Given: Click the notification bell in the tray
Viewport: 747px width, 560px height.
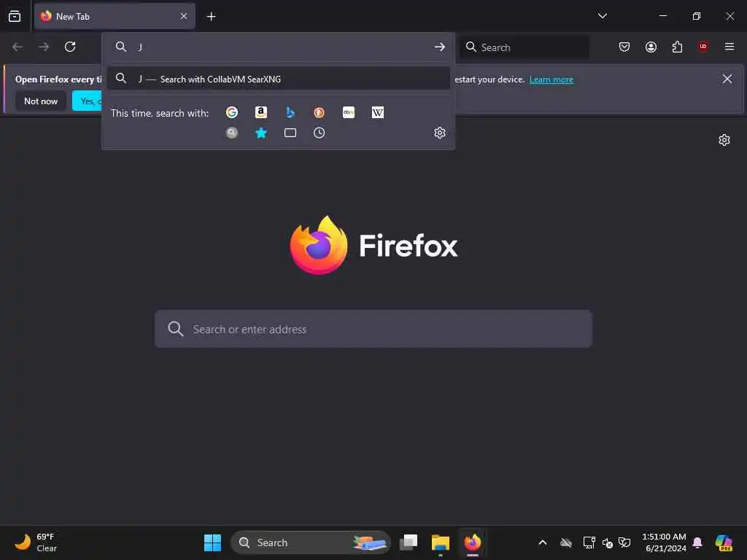Looking at the screenshot, I should point(697,542).
